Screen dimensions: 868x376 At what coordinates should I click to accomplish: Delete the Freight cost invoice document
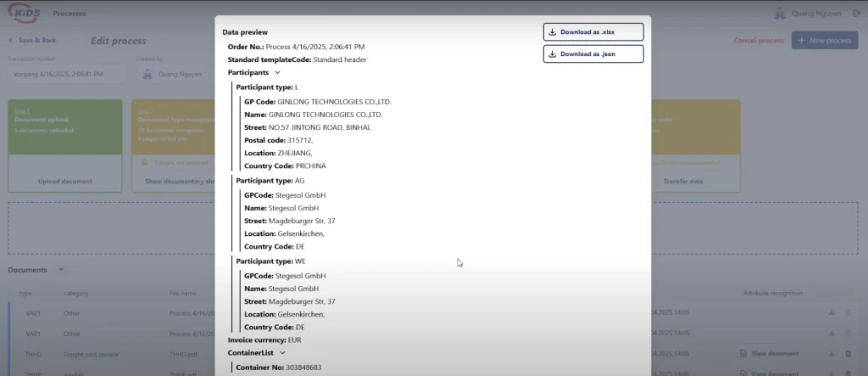pos(849,354)
